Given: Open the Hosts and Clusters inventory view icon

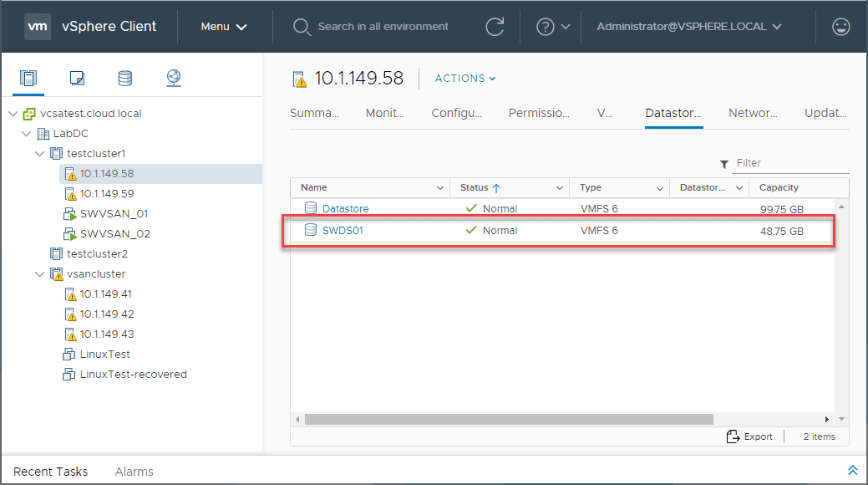Looking at the screenshot, I should click(x=28, y=79).
